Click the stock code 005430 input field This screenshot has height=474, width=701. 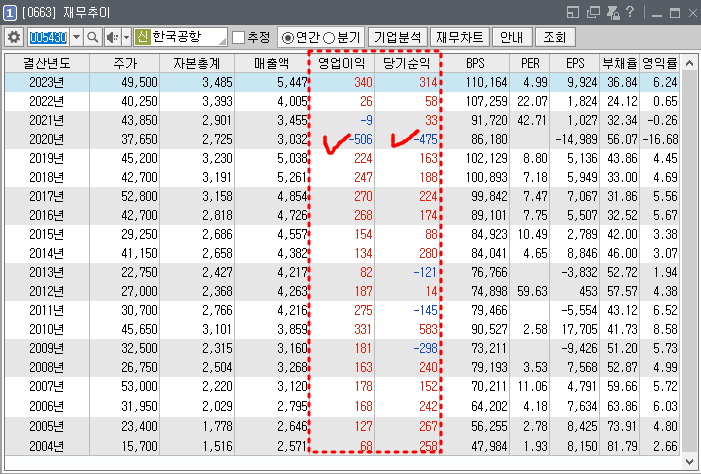[48, 37]
